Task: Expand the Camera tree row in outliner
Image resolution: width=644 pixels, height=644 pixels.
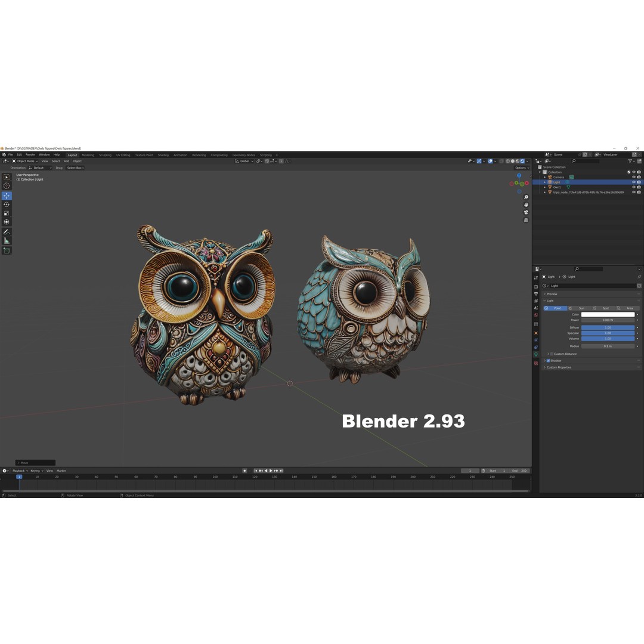Action: tap(545, 177)
